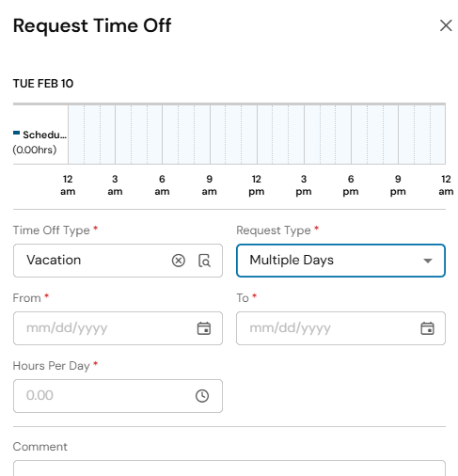Close the Request Time Off dialog
Screen dimensions: 458x476
click(446, 25)
